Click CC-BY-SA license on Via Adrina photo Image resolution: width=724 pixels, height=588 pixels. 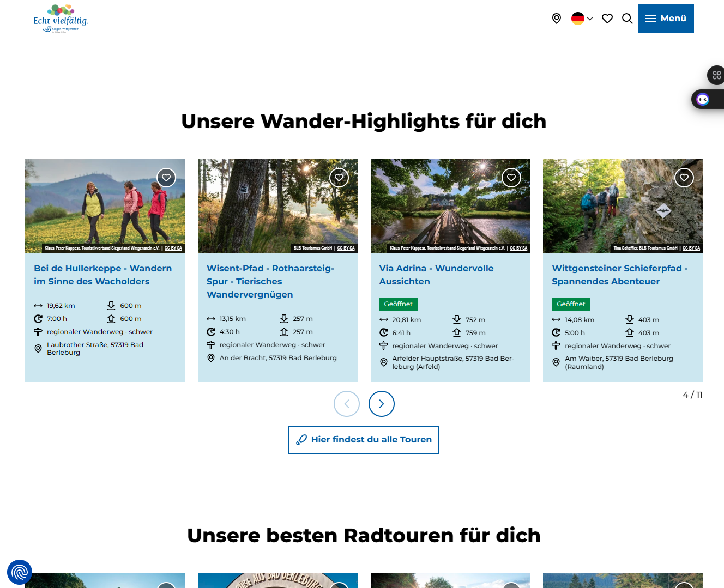[518, 248]
